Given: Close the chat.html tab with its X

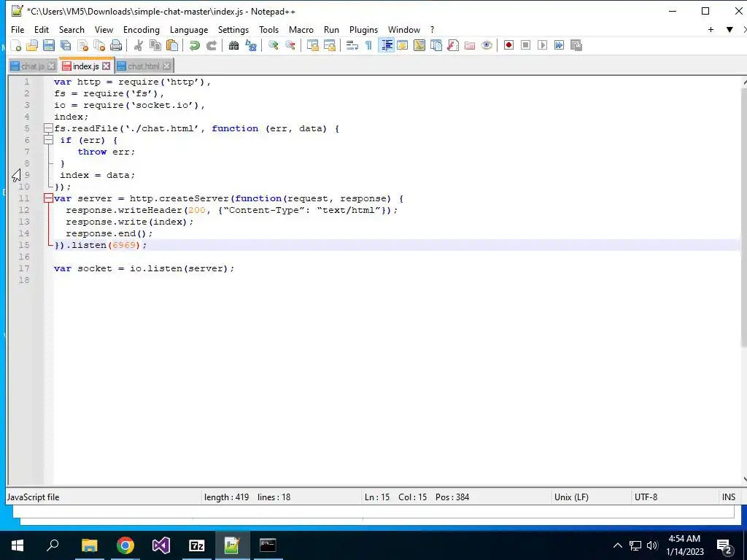Looking at the screenshot, I should click(x=166, y=66).
